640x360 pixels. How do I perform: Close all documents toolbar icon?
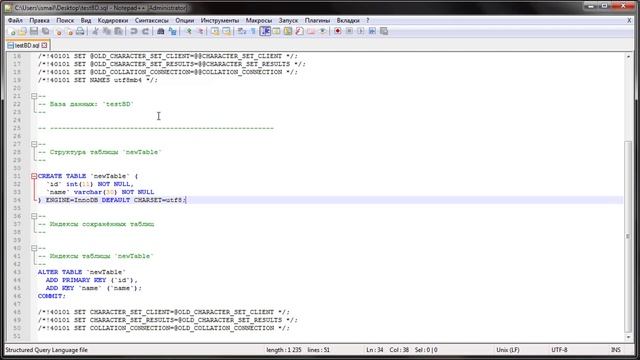point(70,31)
